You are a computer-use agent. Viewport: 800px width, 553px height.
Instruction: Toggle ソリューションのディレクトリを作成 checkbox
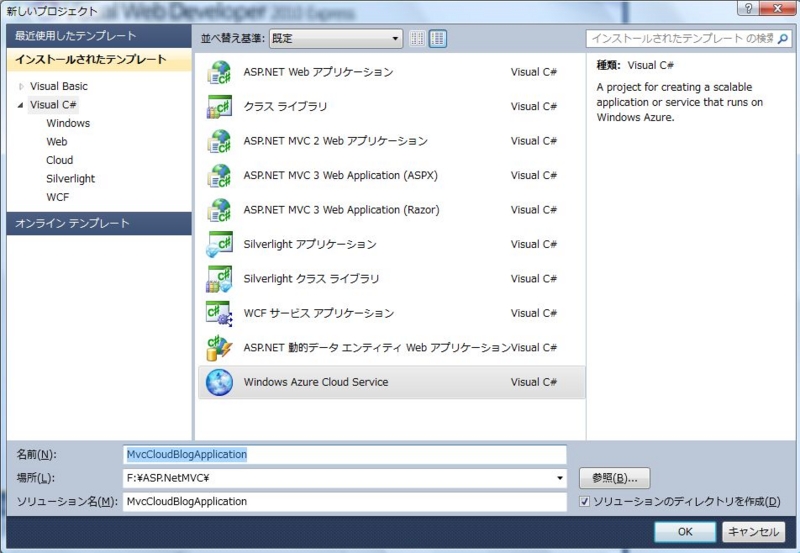click(585, 502)
